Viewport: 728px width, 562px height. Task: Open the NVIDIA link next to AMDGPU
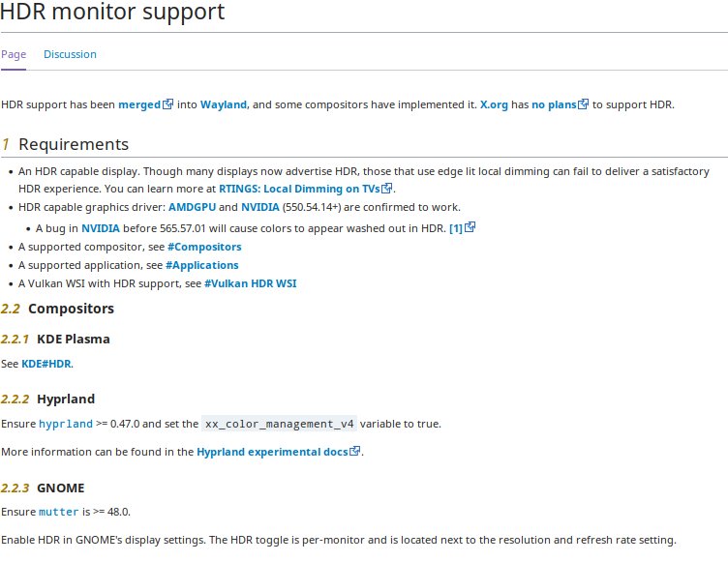point(260,207)
